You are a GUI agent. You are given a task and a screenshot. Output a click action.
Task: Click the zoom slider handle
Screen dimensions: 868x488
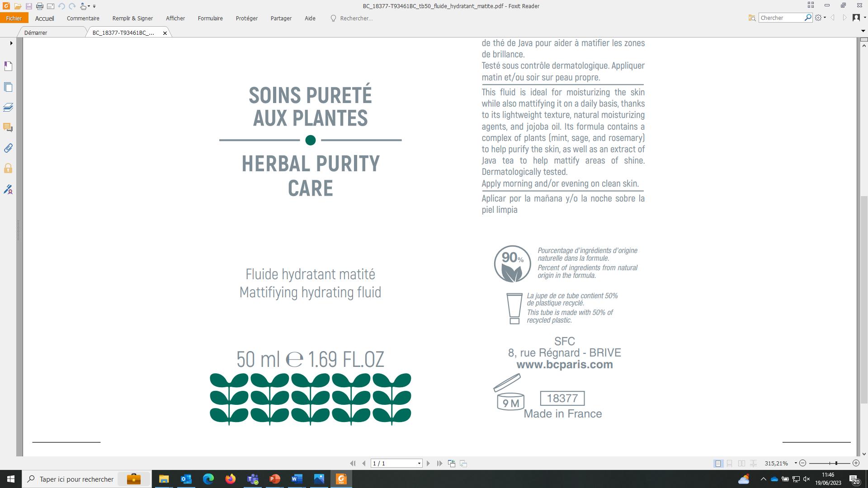tap(836, 464)
